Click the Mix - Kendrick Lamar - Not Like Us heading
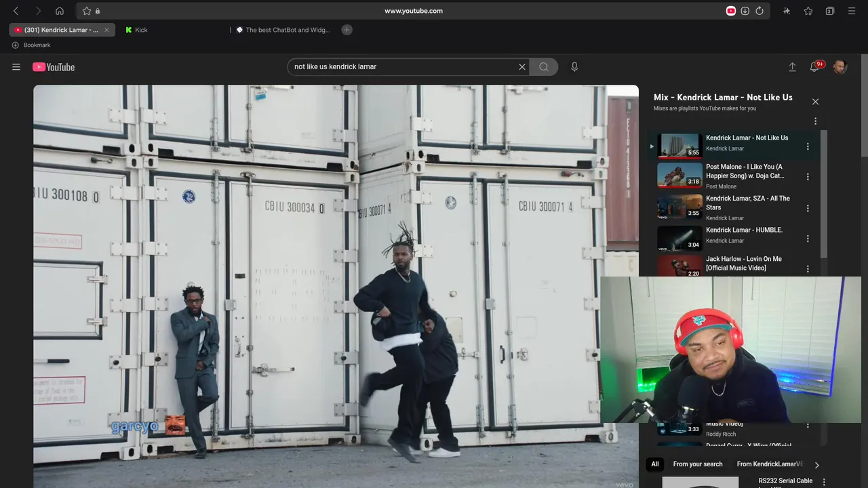Viewport: 868px width, 488px height. pyautogui.click(x=723, y=98)
